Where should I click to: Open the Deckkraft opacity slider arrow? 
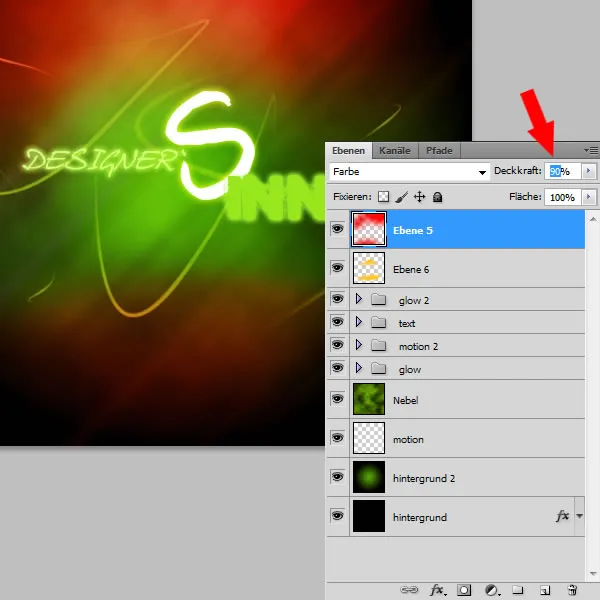[587, 172]
